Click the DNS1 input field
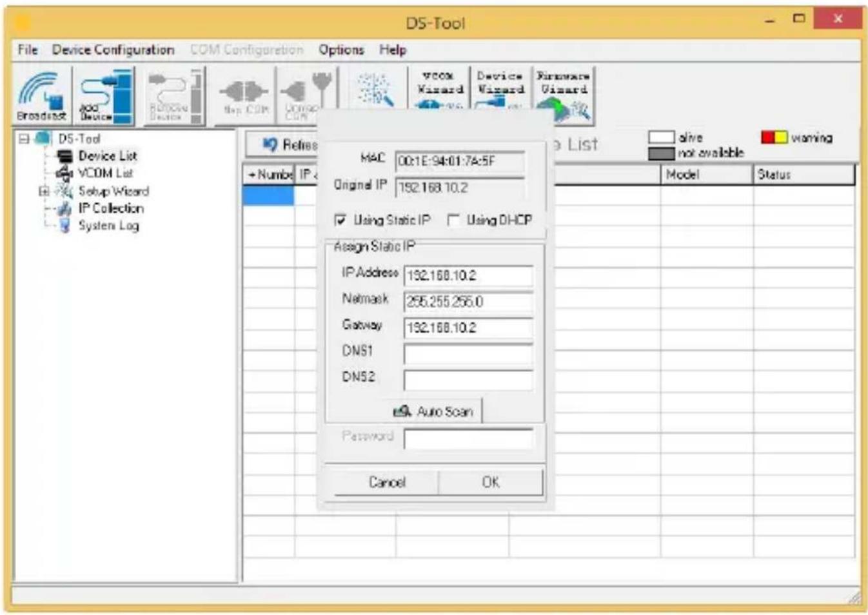Screen dimensions: 868x615 (x=468, y=354)
